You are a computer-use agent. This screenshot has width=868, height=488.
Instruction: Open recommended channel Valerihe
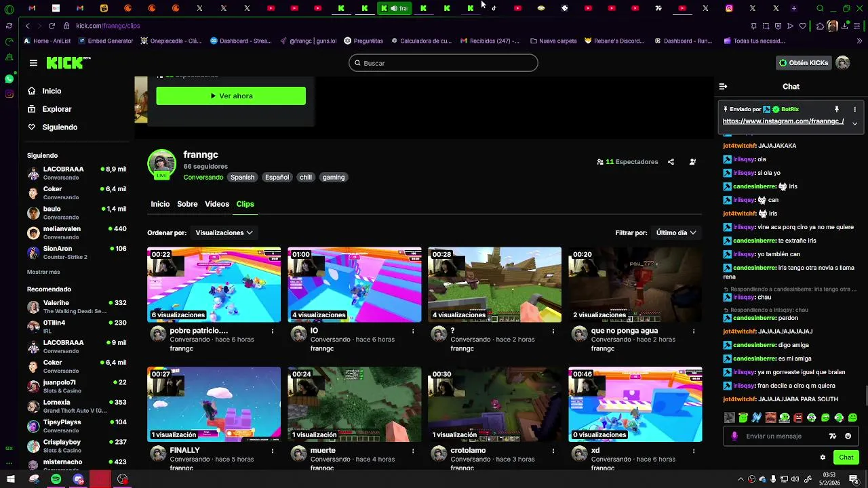[x=77, y=306]
